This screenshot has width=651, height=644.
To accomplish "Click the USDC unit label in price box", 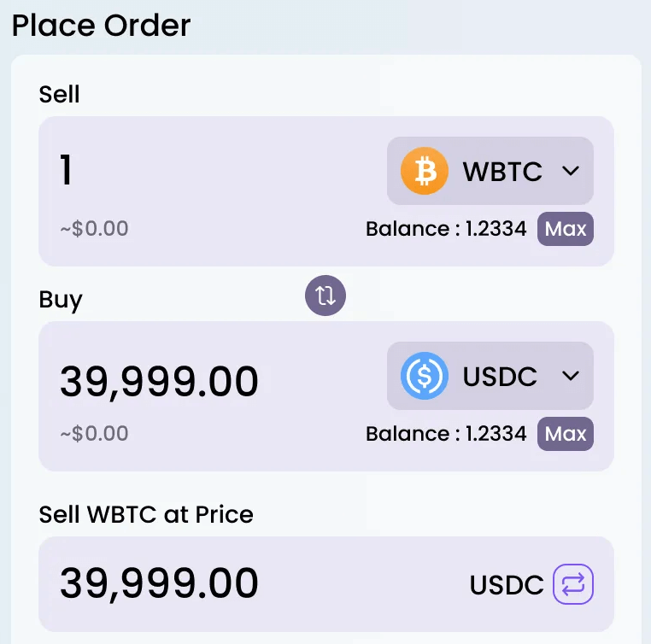I will pyautogui.click(x=507, y=585).
